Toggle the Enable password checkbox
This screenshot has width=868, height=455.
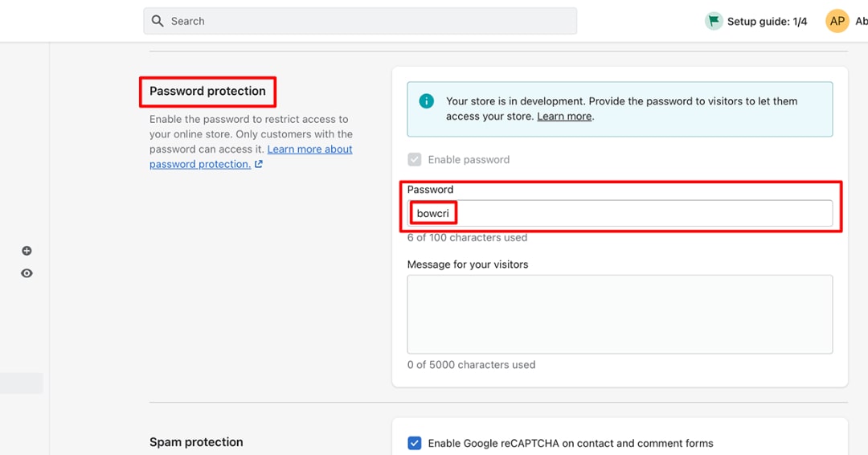tap(415, 159)
